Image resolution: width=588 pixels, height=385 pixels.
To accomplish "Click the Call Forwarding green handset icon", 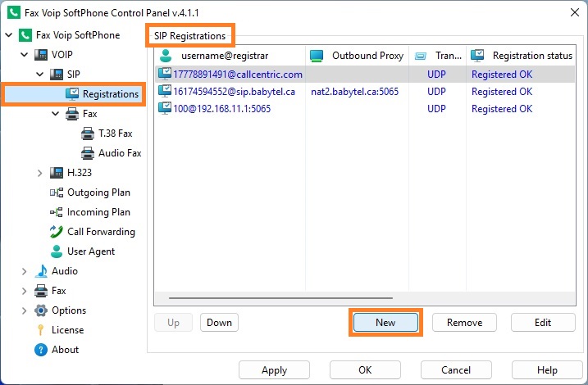I will click(57, 232).
